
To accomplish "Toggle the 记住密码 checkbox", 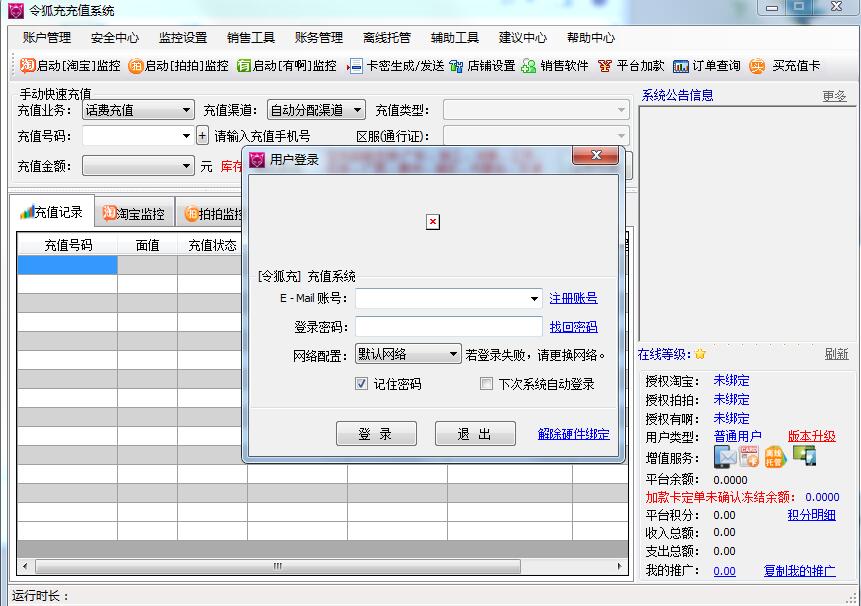I will 361,384.
